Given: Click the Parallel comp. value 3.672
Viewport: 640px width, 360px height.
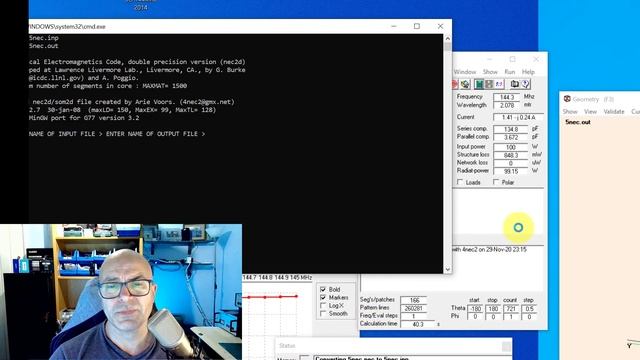Looking at the screenshot, I should point(511,137).
